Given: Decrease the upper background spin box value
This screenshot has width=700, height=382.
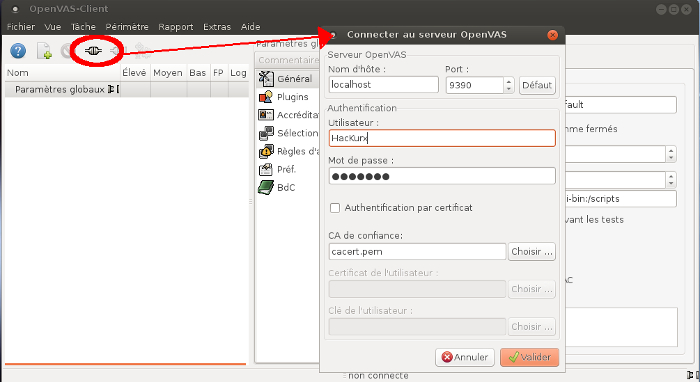Looking at the screenshot, I should [x=671, y=158].
